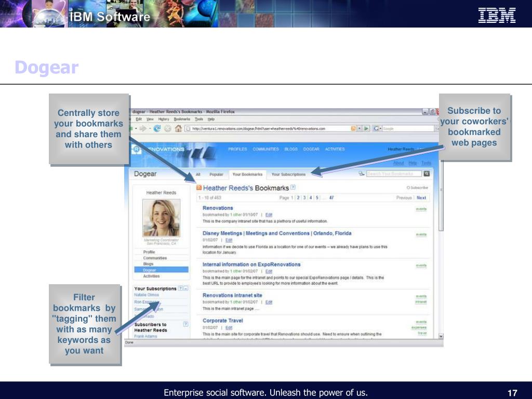This screenshot has height=399, width=532.
Task: Collapse the Your Subscriptions panel
Action: (x=185, y=288)
